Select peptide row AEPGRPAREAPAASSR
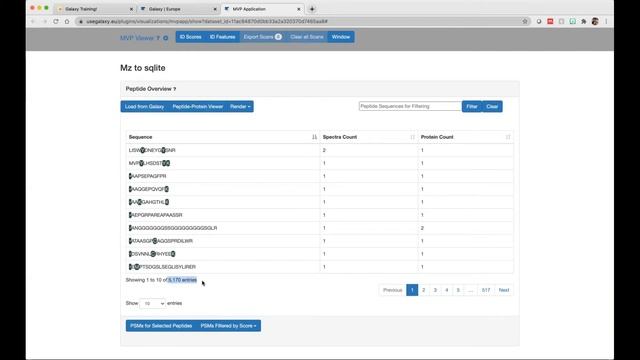640x360 pixels. coord(320,215)
